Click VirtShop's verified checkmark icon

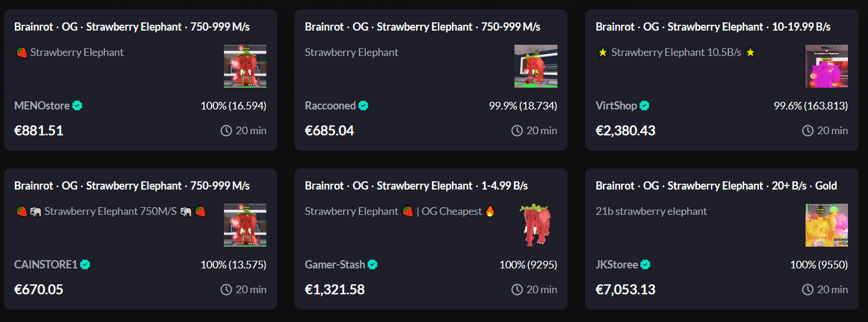click(x=645, y=106)
